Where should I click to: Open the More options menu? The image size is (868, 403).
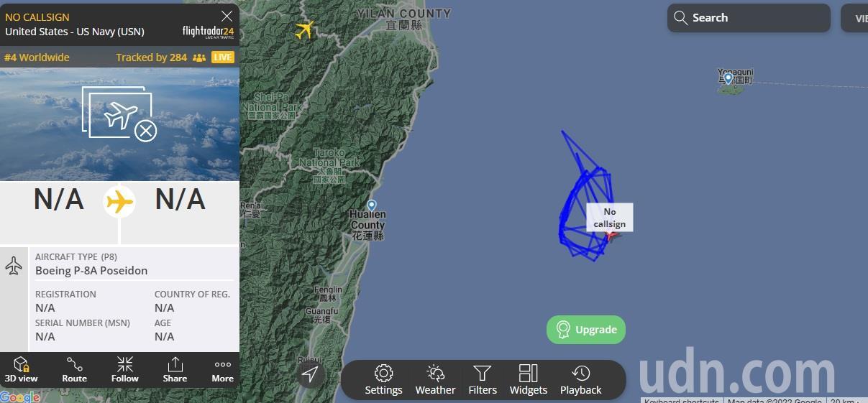[x=222, y=370]
